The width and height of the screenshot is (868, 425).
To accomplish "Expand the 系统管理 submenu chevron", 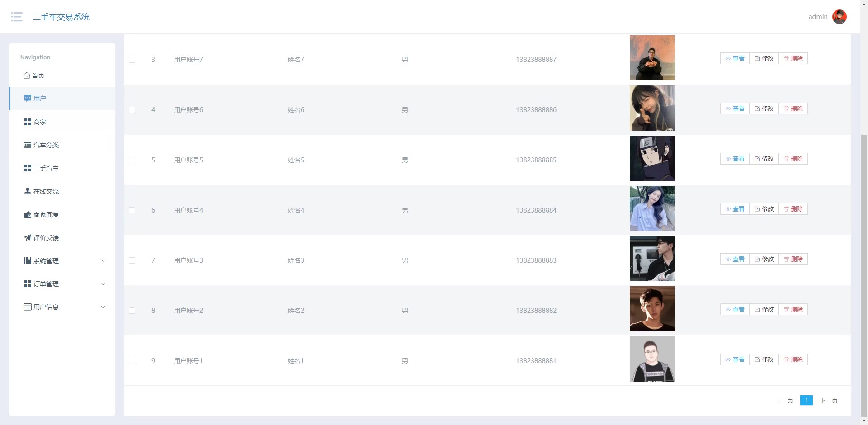I will click(x=103, y=260).
